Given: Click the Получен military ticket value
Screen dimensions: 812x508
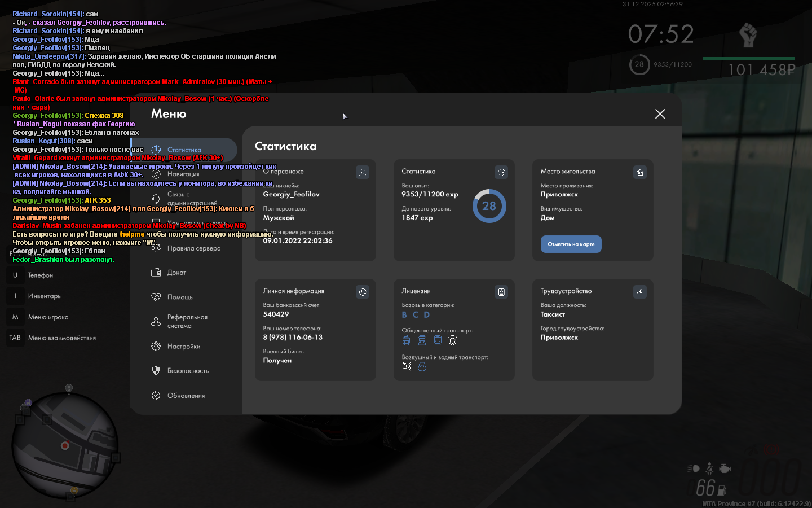Looking at the screenshot, I should pyautogui.click(x=277, y=361).
